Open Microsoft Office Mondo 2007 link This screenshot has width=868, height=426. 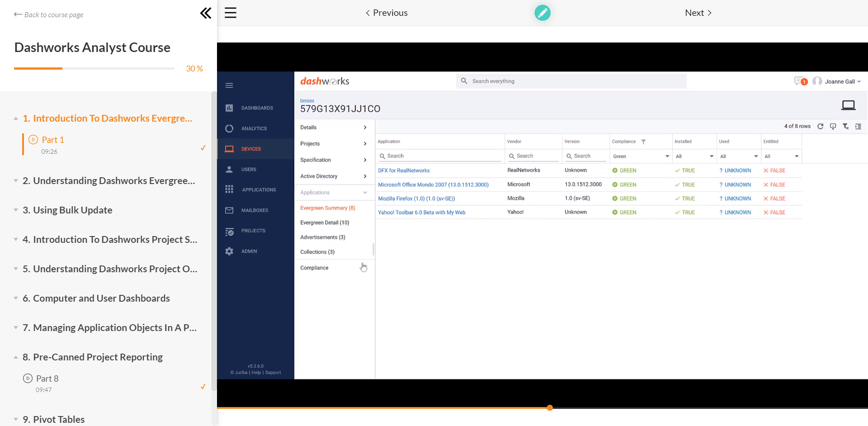pyautogui.click(x=433, y=185)
